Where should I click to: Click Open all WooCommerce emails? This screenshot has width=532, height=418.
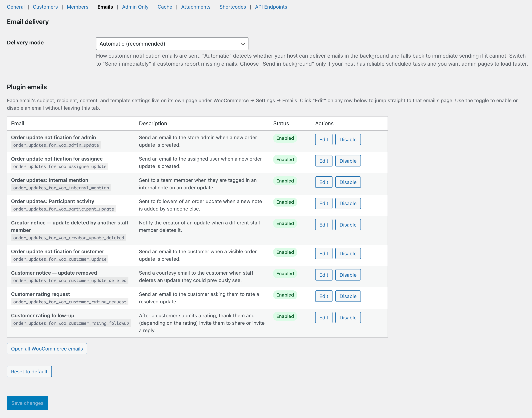coord(47,349)
